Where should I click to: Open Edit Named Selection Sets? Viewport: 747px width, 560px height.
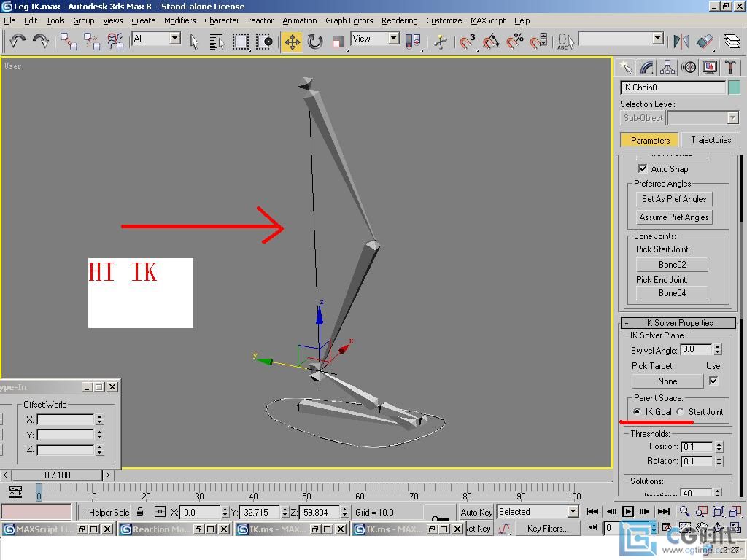coord(565,42)
